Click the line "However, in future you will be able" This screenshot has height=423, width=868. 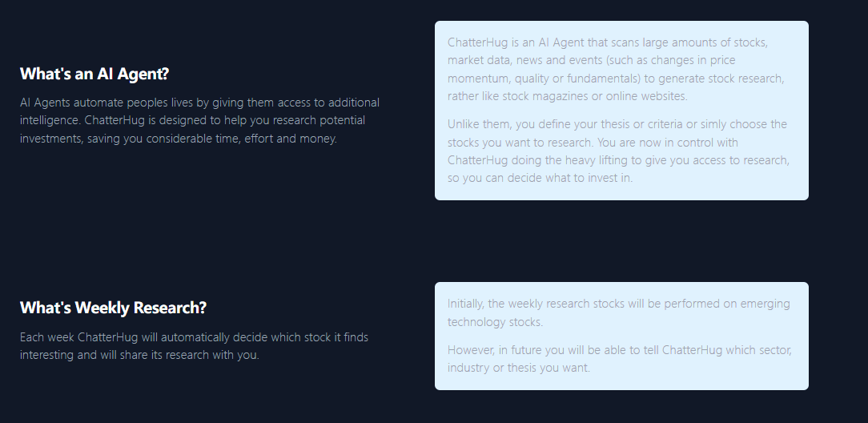pos(618,350)
